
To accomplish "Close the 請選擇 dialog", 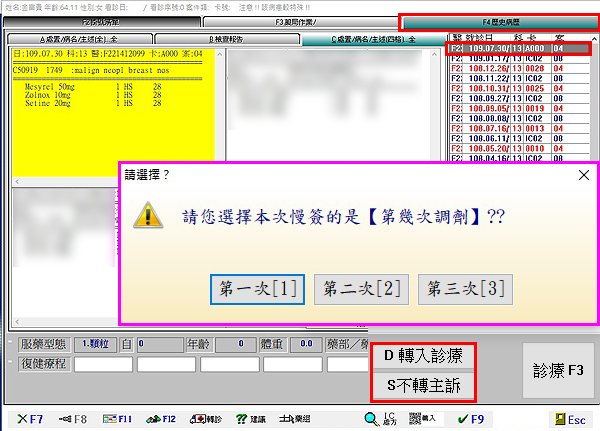I will (x=584, y=174).
